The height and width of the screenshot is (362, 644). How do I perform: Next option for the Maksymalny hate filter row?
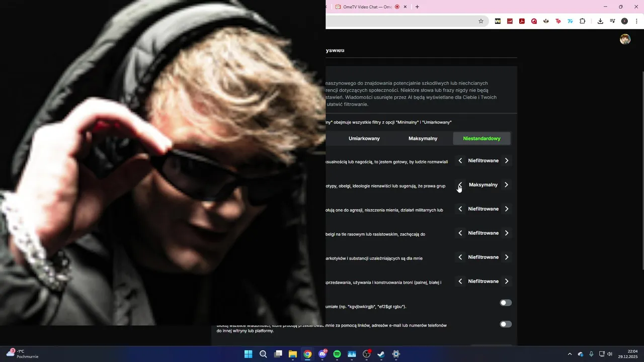pos(506,185)
